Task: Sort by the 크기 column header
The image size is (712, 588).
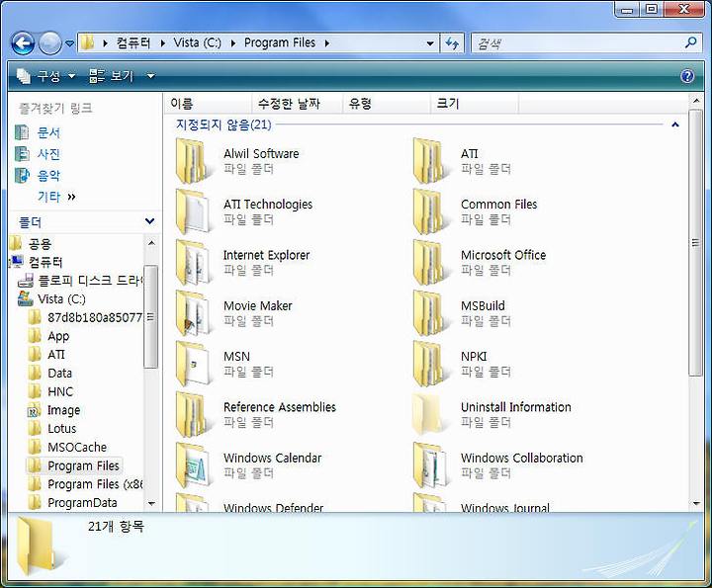Action: coord(474,104)
